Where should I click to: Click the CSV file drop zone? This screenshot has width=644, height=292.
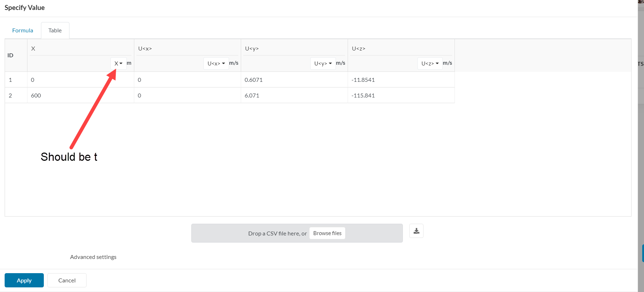[249, 233]
